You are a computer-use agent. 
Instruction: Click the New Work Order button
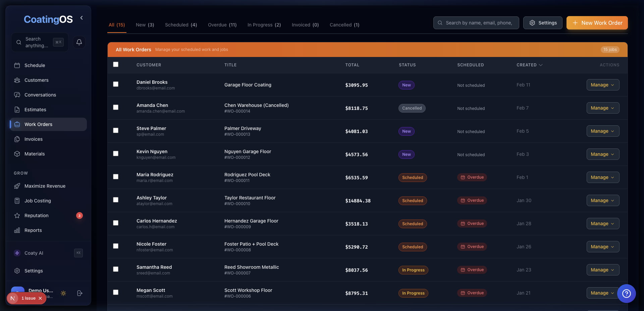tap(597, 23)
